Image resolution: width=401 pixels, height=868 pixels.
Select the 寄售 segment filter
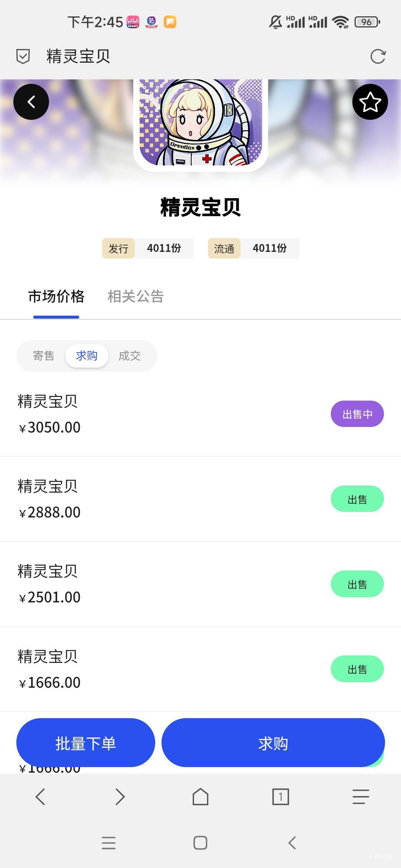44,356
